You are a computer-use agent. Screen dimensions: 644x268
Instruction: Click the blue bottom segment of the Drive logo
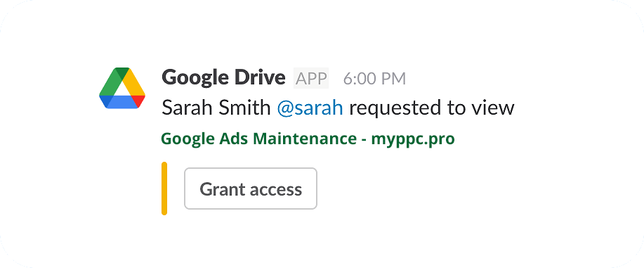(x=122, y=102)
